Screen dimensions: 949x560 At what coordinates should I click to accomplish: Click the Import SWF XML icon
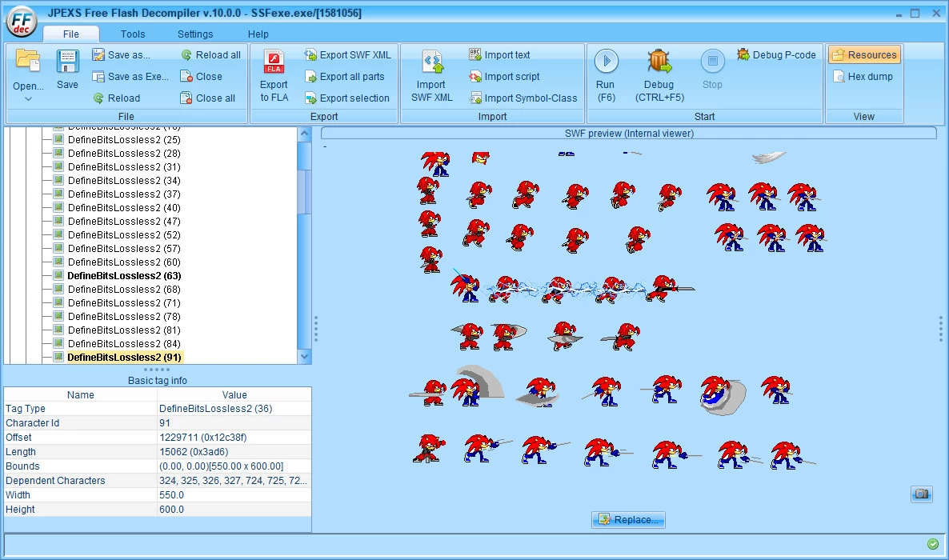[x=431, y=62]
